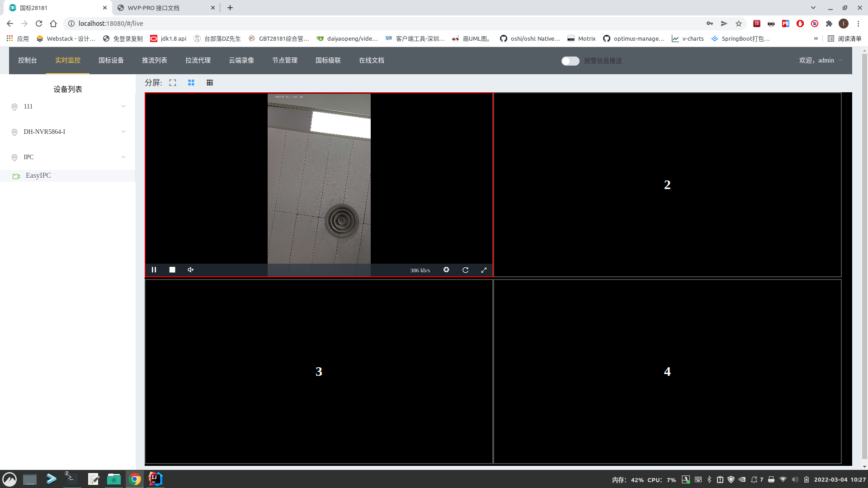868x488 pixels.
Task: Open volume control in system tray
Action: [x=795, y=479]
